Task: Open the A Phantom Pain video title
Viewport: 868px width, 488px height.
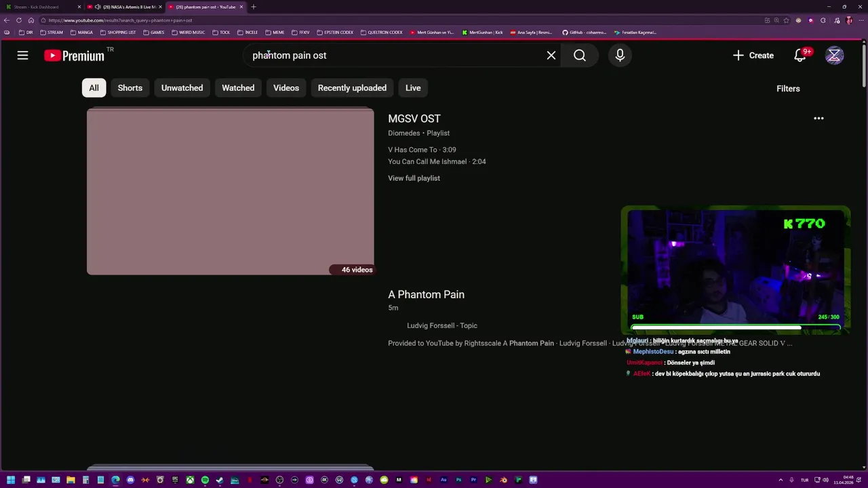Action: coord(426,295)
